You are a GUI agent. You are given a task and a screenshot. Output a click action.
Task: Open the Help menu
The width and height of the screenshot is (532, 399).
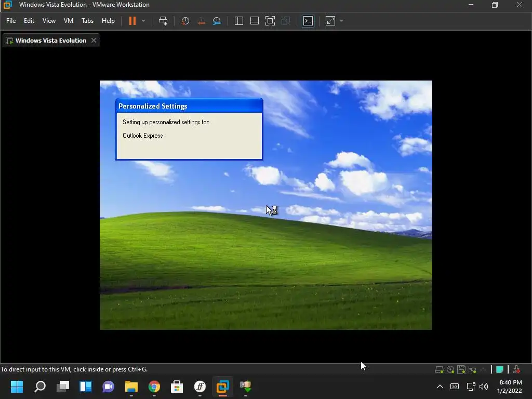tap(108, 21)
